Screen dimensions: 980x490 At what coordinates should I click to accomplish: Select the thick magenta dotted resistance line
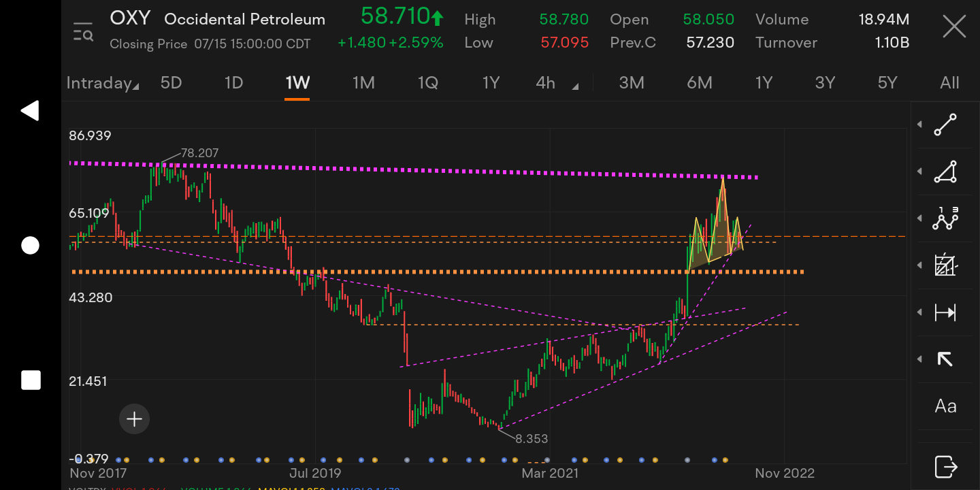coord(414,170)
